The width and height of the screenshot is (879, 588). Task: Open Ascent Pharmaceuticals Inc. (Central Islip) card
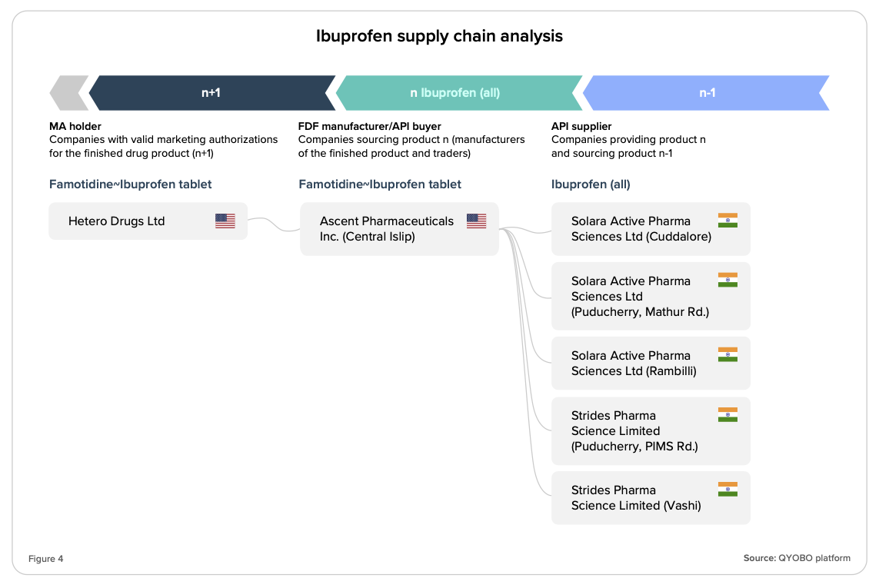(x=399, y=229)
